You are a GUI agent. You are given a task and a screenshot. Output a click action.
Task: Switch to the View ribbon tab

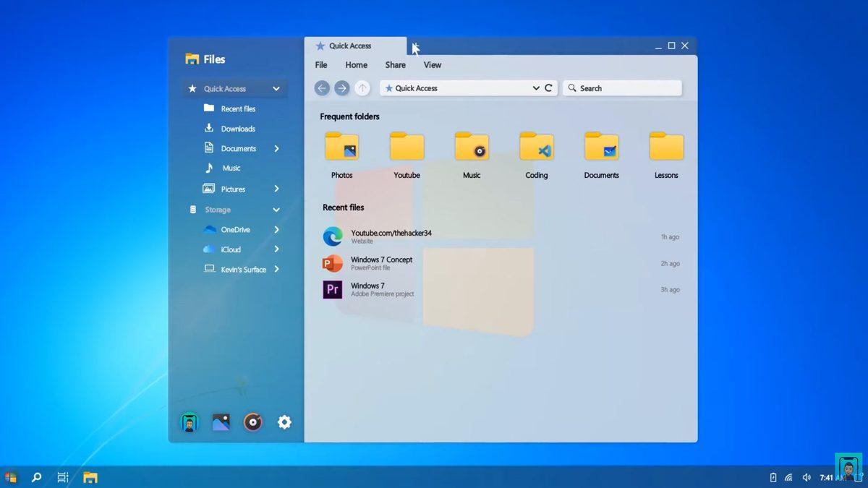(432, 64)
